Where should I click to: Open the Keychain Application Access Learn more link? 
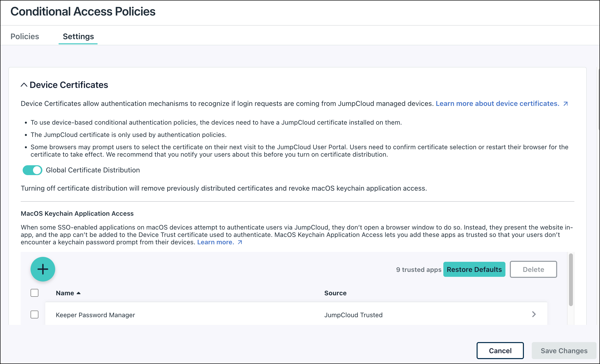point(216,242)
